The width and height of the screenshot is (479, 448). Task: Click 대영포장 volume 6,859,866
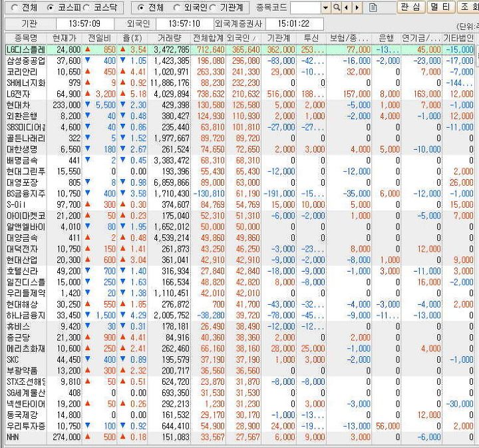172,182
